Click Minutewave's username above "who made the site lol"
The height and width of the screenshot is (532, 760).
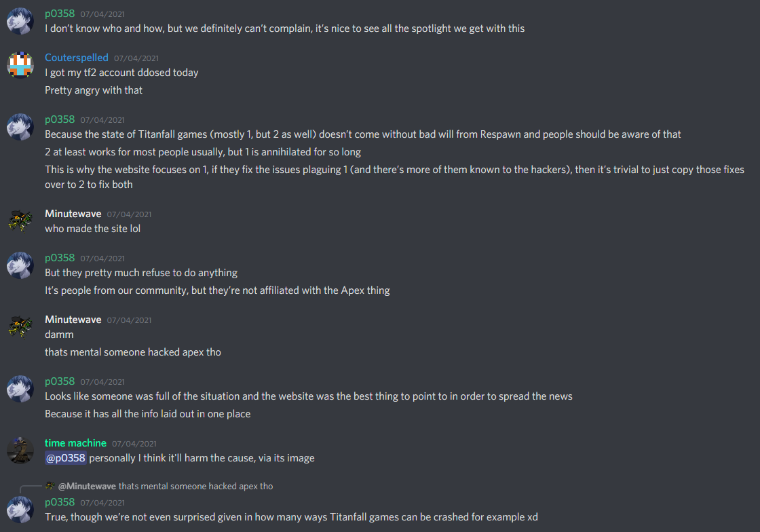(x=73, y=214)
